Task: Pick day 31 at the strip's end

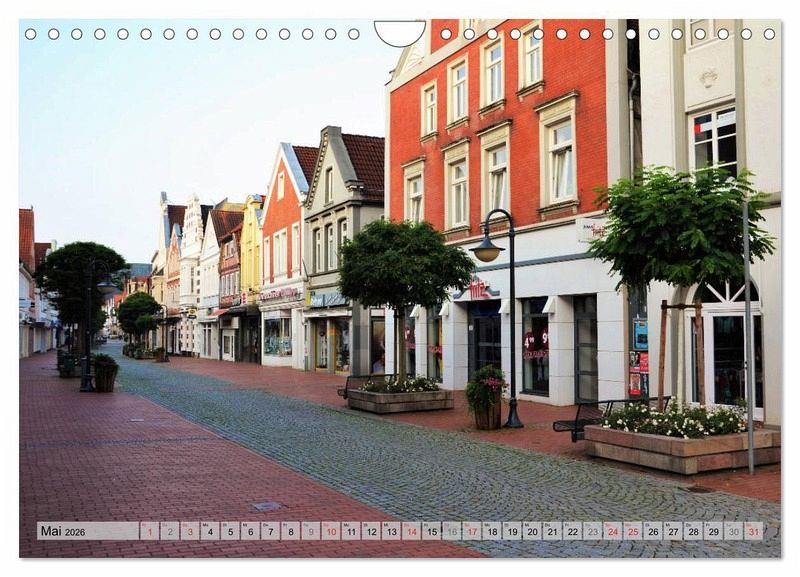Action: [753, 531]
